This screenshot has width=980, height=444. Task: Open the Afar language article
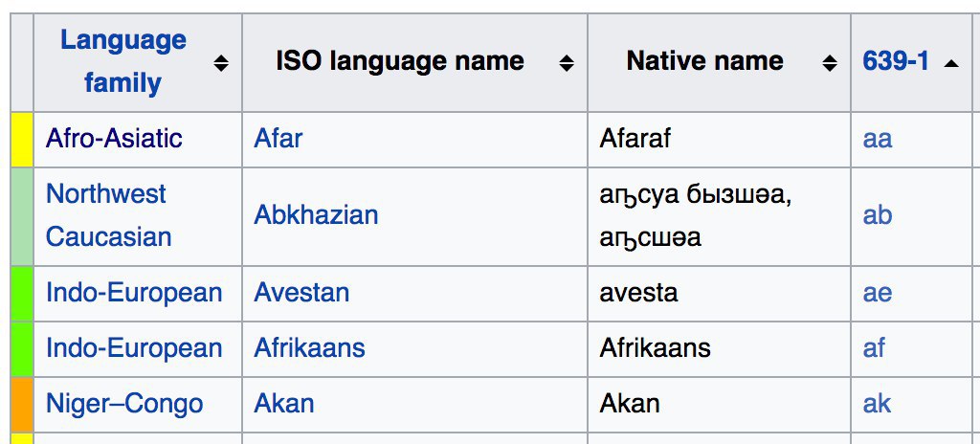tap(278, 139)
